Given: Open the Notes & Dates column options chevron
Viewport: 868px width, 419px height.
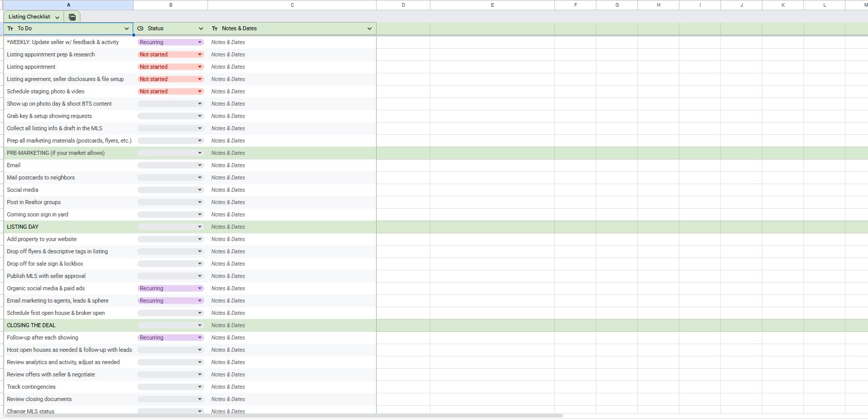Looking at the screenshot, I should (369, 29).
